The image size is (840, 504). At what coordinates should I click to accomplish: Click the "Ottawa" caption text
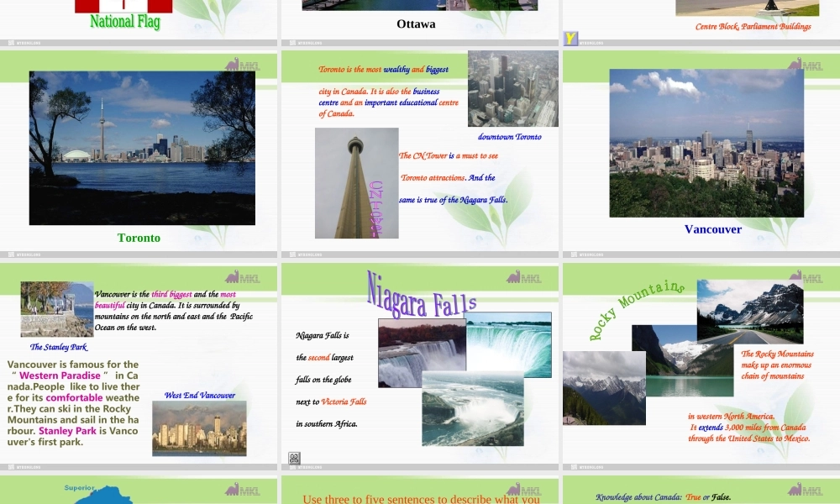[x=416, y=24]
